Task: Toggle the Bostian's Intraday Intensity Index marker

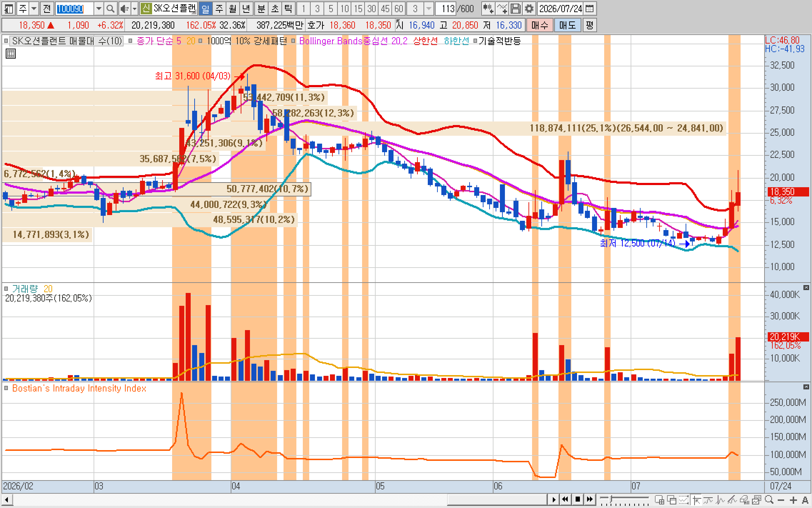Action: [6, 388]
